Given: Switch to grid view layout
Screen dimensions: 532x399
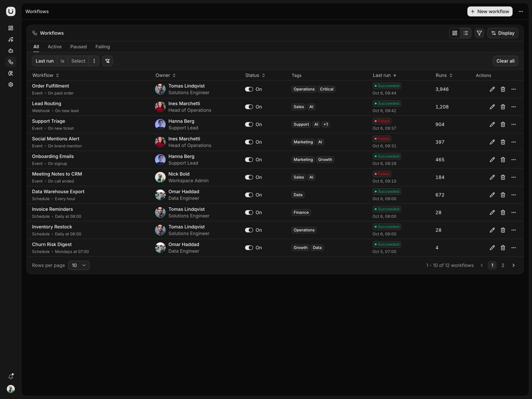Looking at the screenshot, I should pos(455,33).
